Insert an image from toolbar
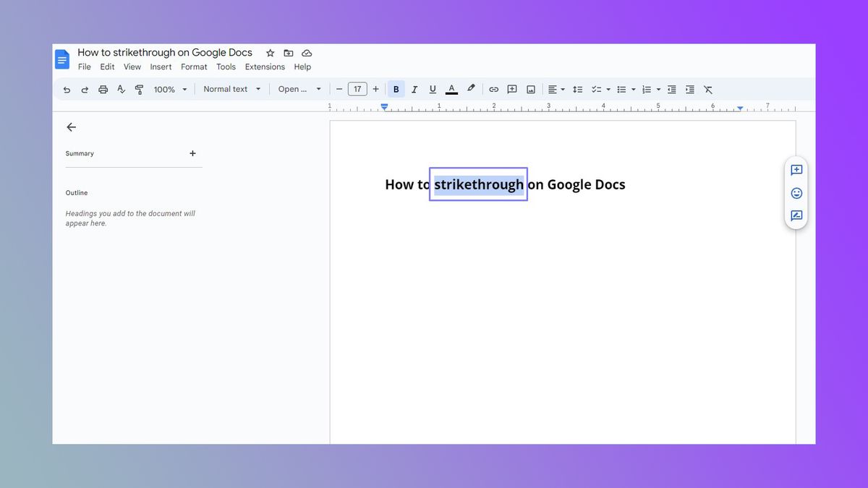868x488 pixels. point(531,90)
